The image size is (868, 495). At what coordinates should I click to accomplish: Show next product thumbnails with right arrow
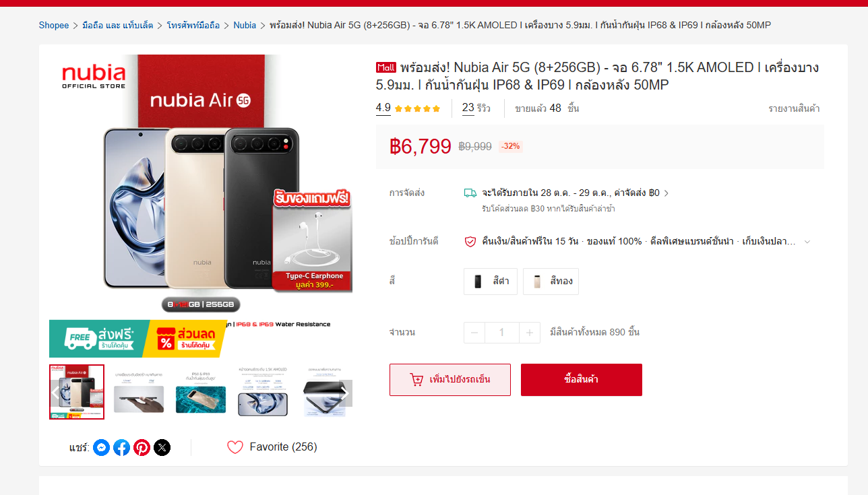[344, 392]
